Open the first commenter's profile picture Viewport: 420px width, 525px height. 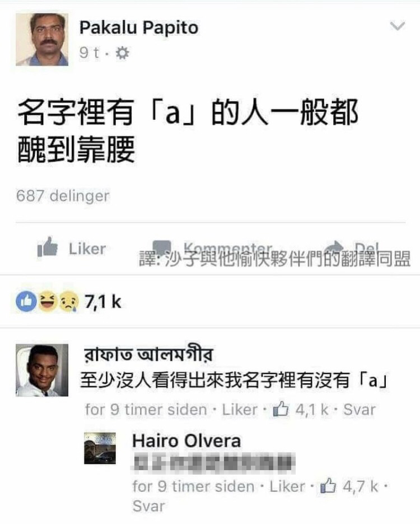(x=42, y=370)
